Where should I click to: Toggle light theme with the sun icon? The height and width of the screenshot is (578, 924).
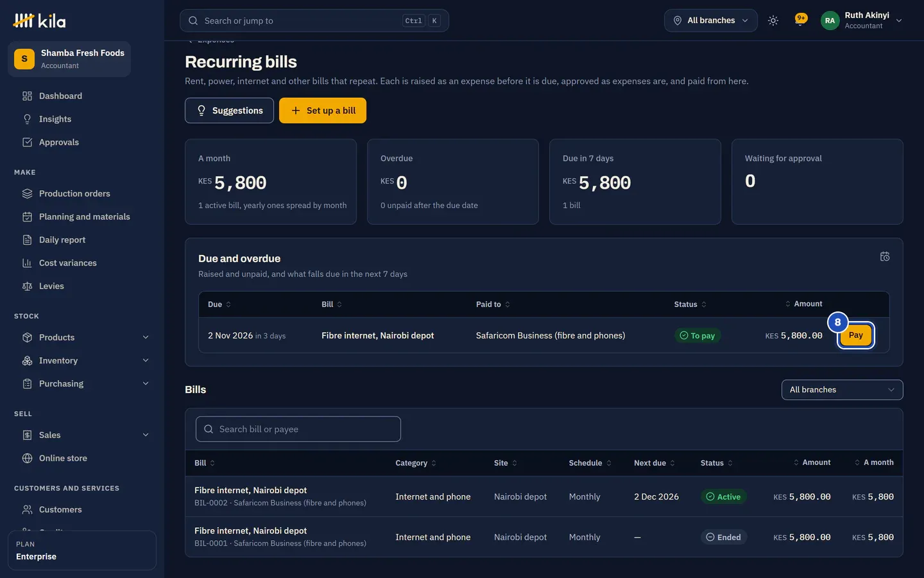[x=773, y=21]
